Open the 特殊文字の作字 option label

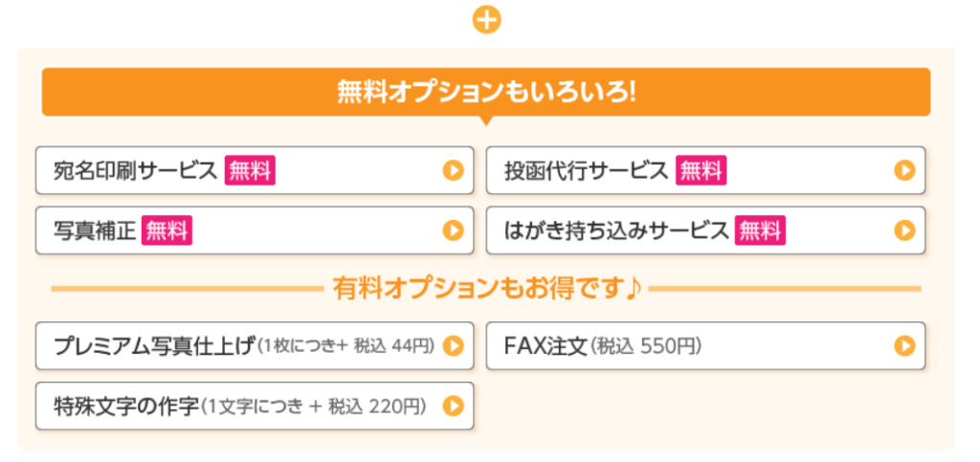pyautogui.click(x=126, y=406)
